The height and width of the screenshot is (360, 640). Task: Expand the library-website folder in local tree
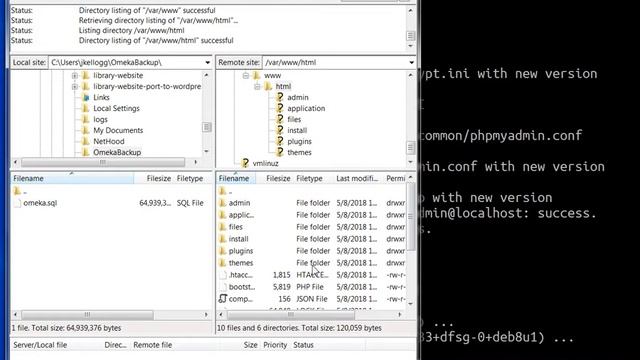click(75, 76)
